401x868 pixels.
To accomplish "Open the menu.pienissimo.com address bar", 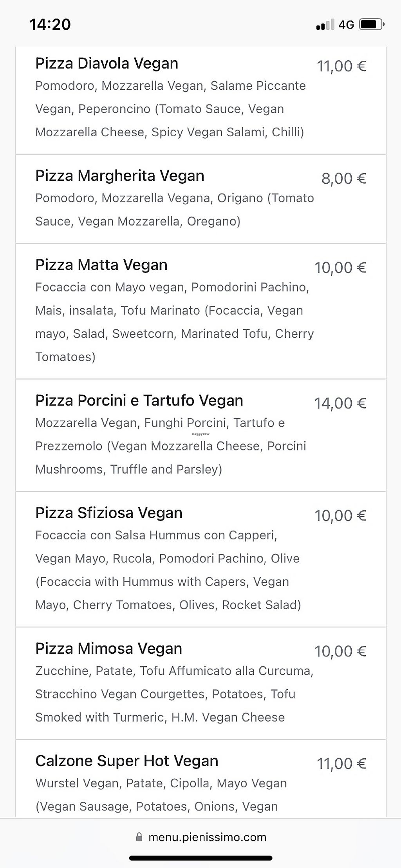I will coord(207,837).
